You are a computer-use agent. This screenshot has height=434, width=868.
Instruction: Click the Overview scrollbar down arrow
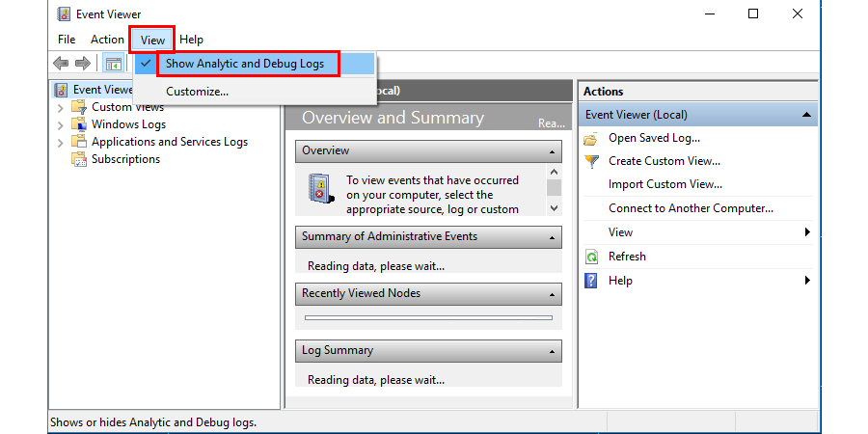555,208
